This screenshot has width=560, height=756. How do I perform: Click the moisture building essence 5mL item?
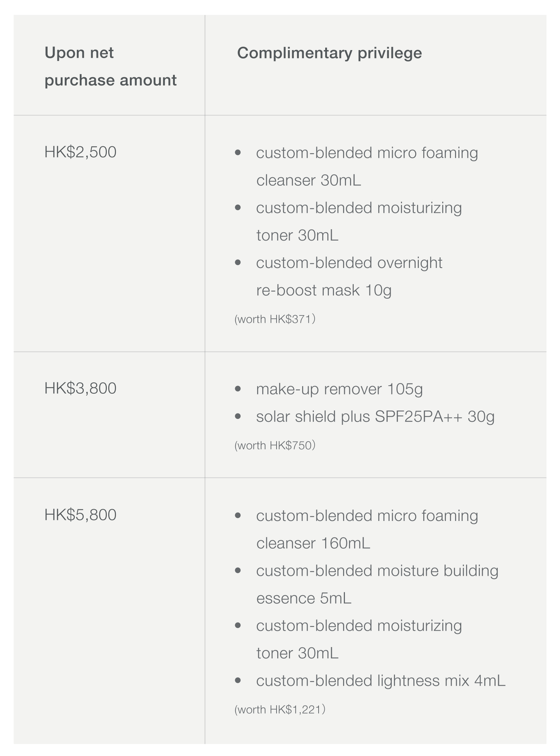pos(377,585)
